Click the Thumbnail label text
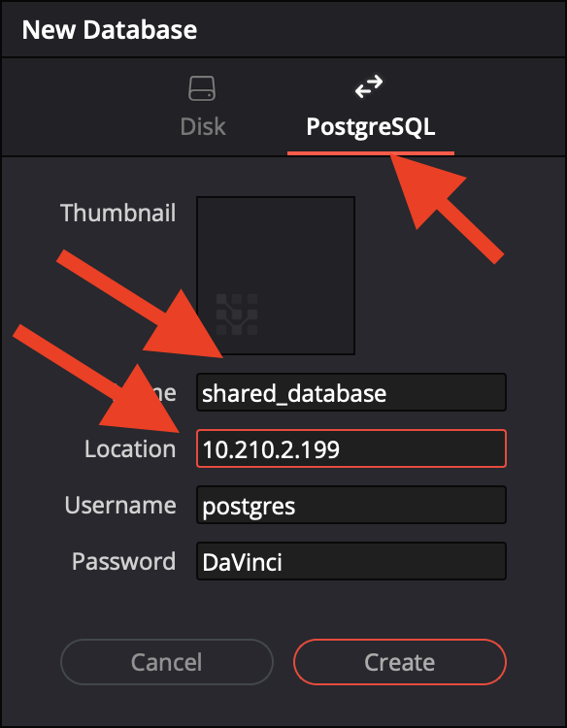 pos(117,214)
